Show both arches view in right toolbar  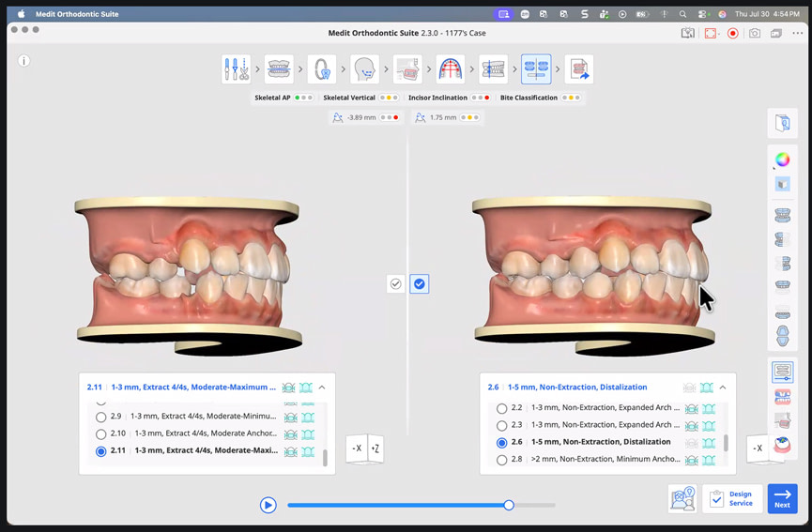(783, 215)
